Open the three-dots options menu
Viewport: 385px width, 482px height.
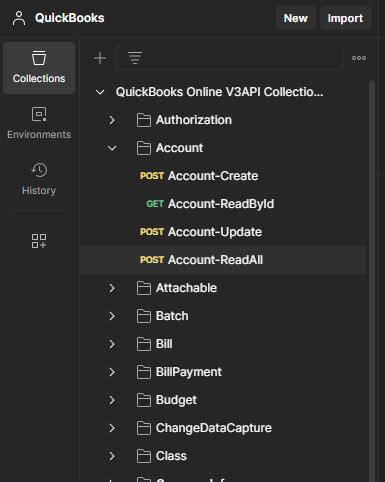click(x=359, y=58)
